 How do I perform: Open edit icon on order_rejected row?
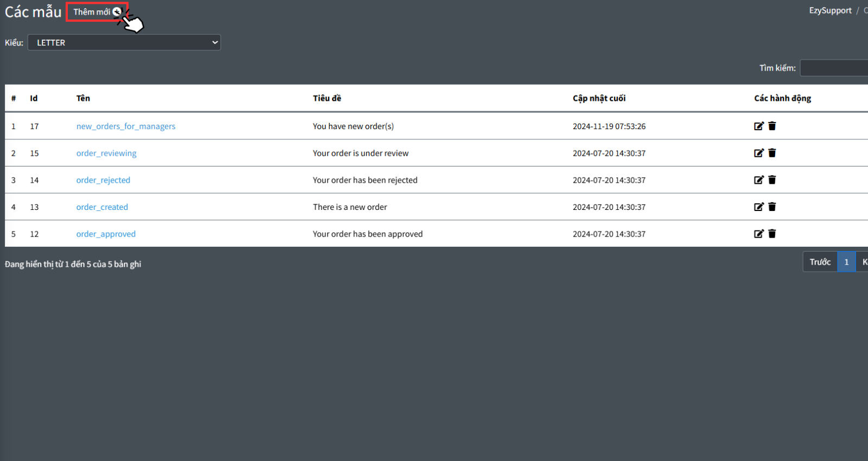coord(758,180)
